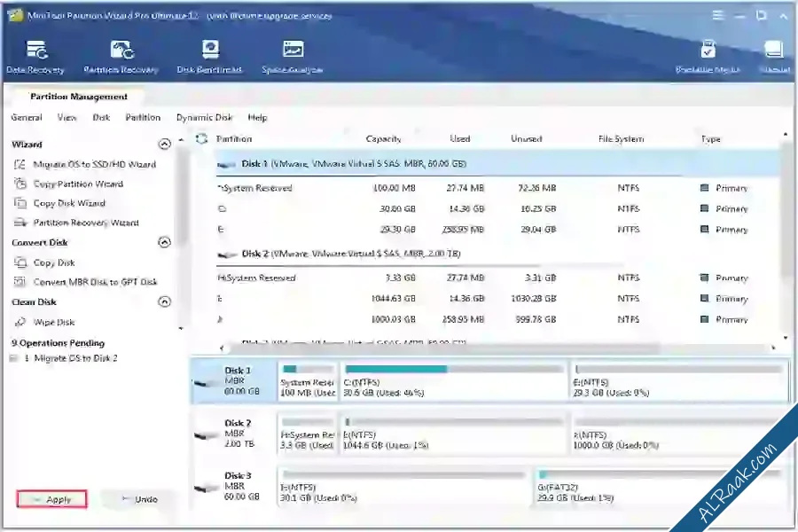Select the 30.60 GB partition row
This screenshot has height=532, width=798.
click(497, 208)
